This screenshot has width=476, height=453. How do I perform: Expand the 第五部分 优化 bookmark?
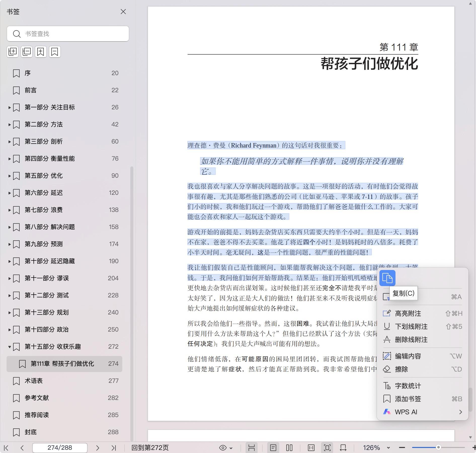10,176
